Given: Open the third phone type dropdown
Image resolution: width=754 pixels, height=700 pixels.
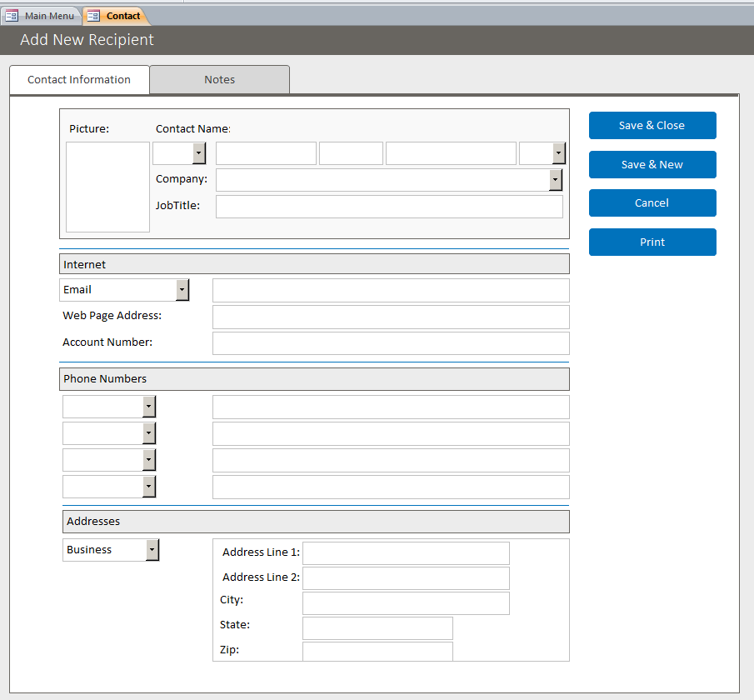Looking at the screenshot, I should 149,459.
